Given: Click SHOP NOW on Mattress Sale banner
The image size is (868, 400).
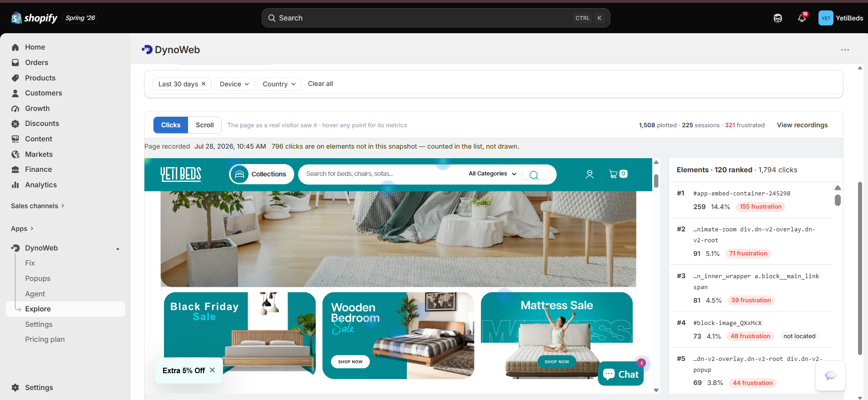Looking at the screenshot, I should click(557, 362).
